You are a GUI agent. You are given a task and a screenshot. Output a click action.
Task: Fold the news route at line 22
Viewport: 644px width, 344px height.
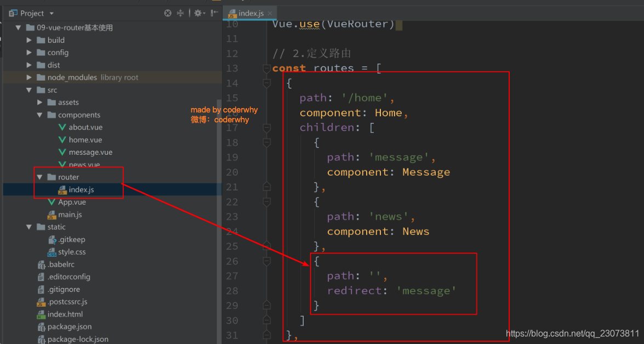(x=267, y=202)
